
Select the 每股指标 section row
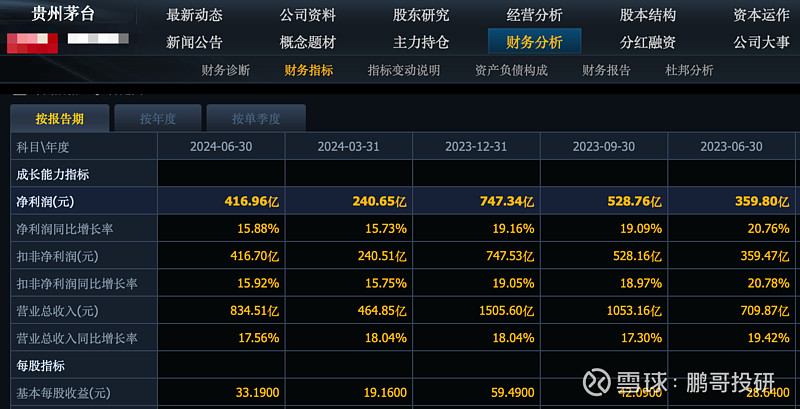pyautogui.click(x=40, y=366)
